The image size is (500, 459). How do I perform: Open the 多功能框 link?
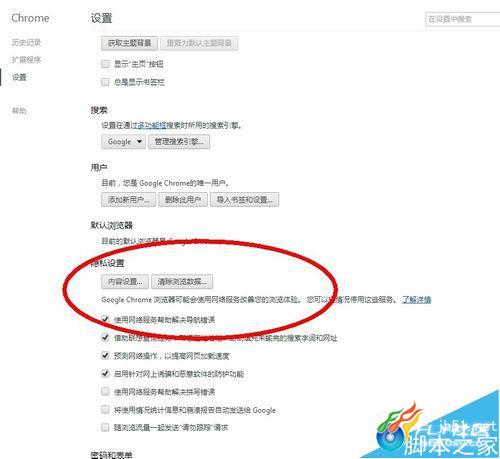[x=152, y=126]
